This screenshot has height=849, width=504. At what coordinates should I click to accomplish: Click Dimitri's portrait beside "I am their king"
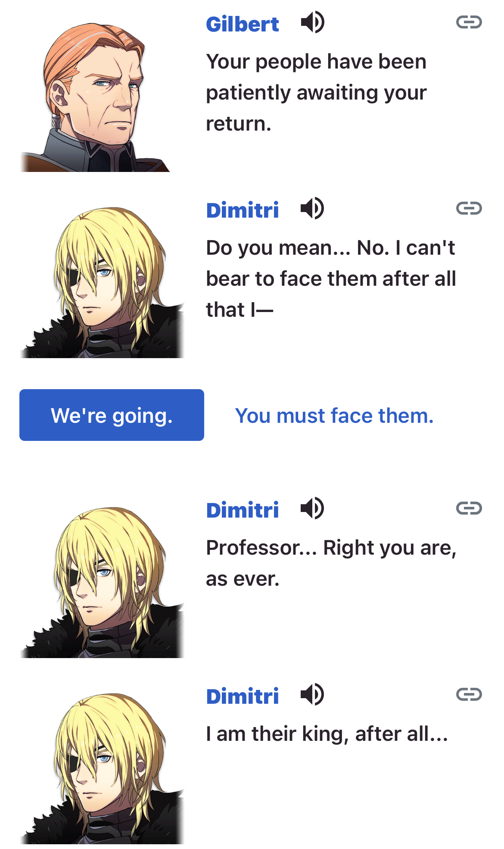pyautogui.click(x=102, y=769)
